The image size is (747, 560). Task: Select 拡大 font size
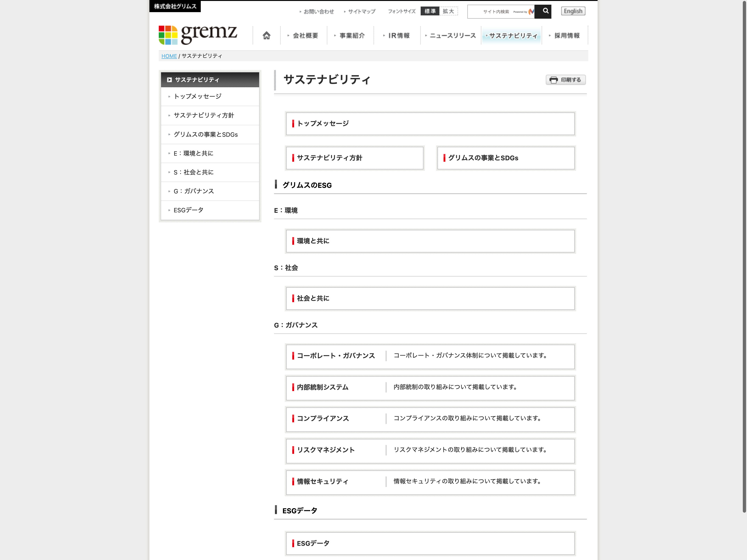pyautogui.click(x=448, y=11)
